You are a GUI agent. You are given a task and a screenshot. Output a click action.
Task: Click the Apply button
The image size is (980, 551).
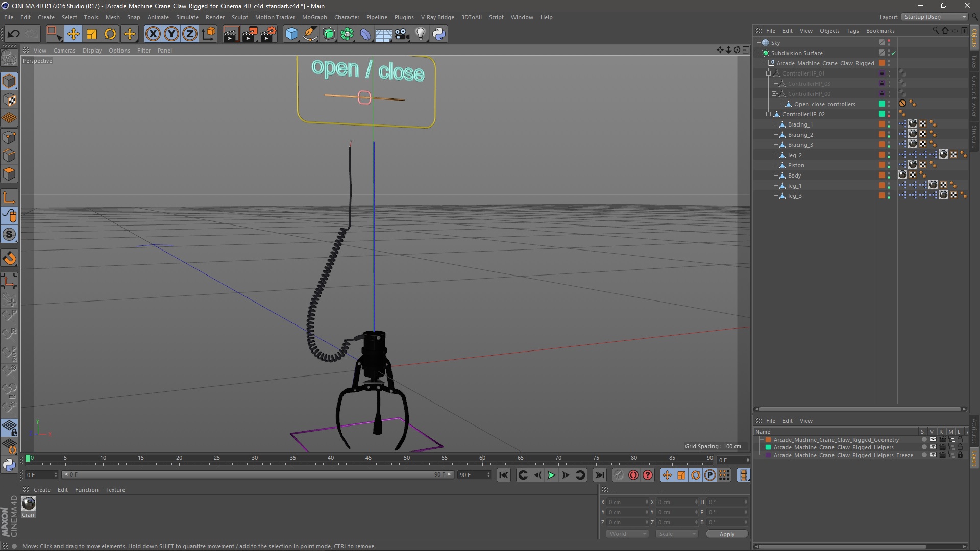(x=727, y=534)
